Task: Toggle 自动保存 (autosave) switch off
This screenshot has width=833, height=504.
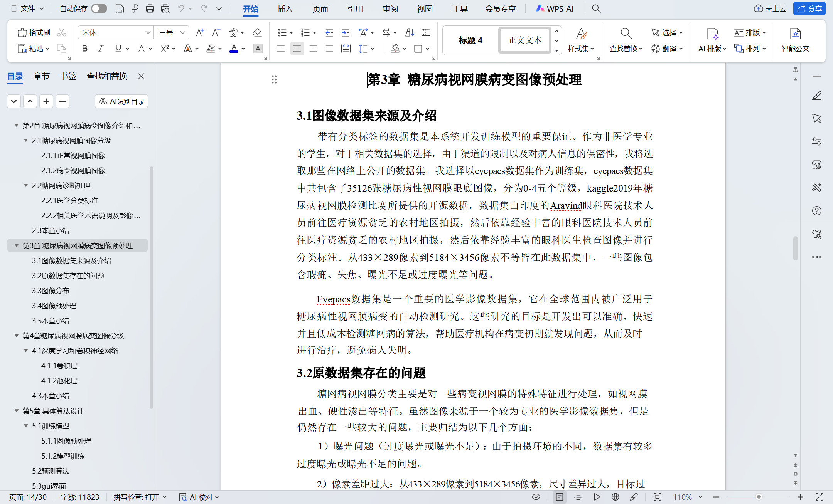Action: tap(99, 8)
